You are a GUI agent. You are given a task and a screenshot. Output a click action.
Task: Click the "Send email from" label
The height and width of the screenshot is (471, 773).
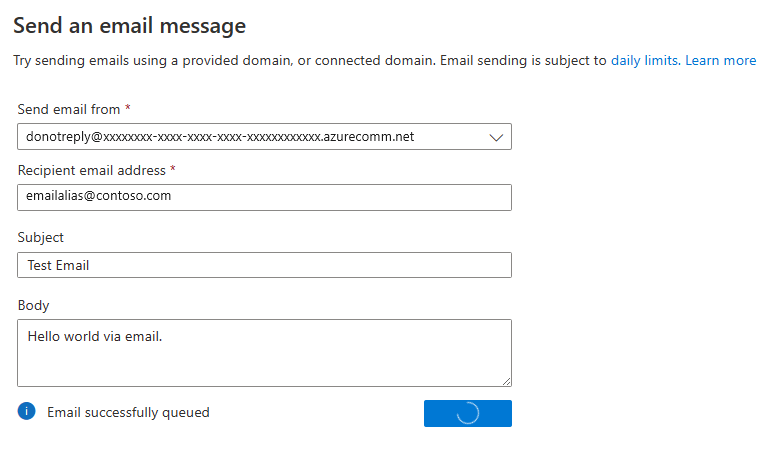69,109
